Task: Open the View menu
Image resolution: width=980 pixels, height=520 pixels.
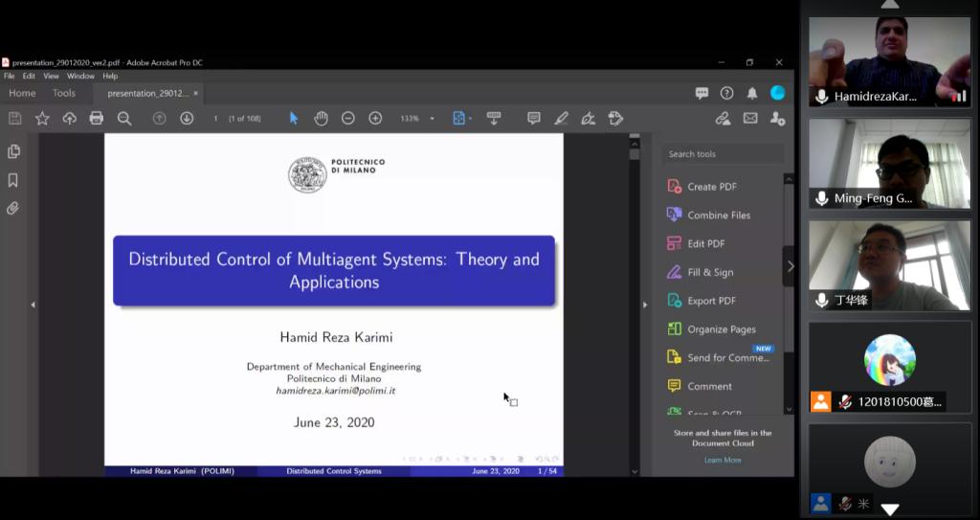Action: pyautogui.click(x=51, y=76)
